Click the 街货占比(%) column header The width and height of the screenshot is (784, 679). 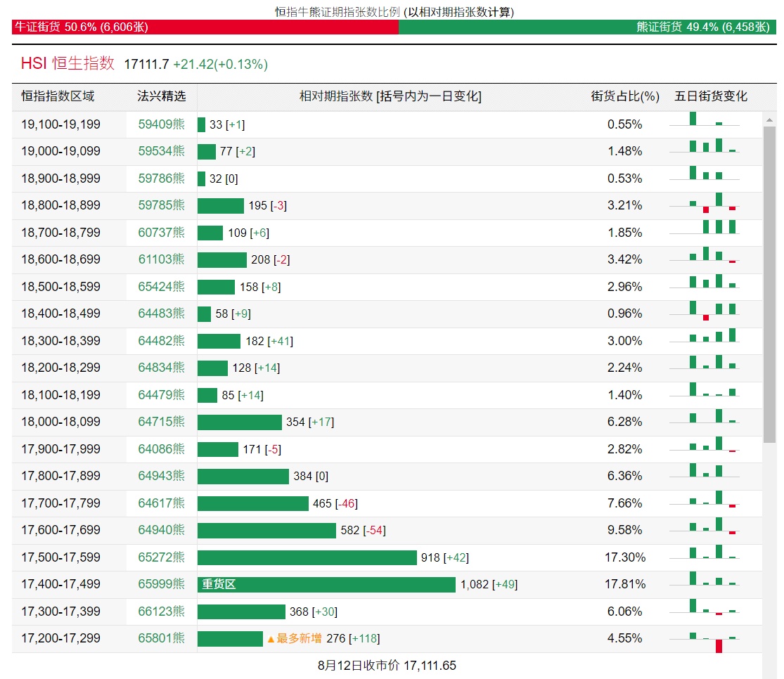pyautogui.click(x=624, y=96)
